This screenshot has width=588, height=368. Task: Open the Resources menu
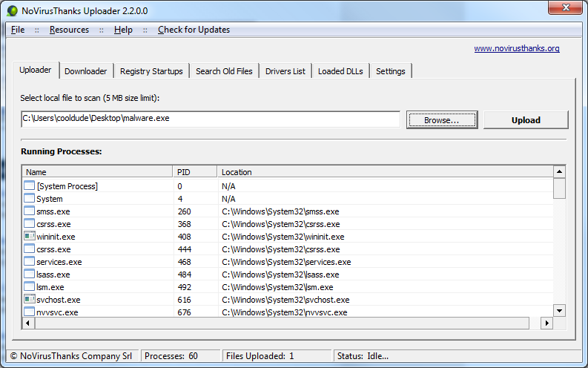69,30
